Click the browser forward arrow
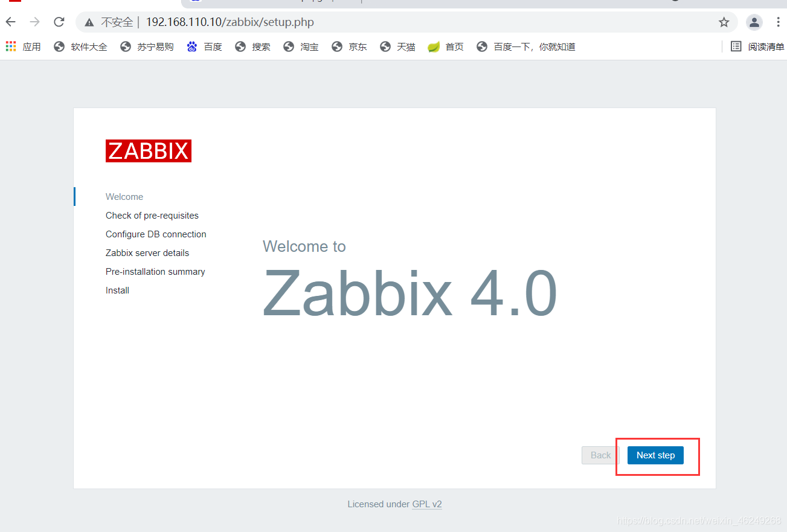The width and height of the screenshot is (787, 532). point(35,22)
